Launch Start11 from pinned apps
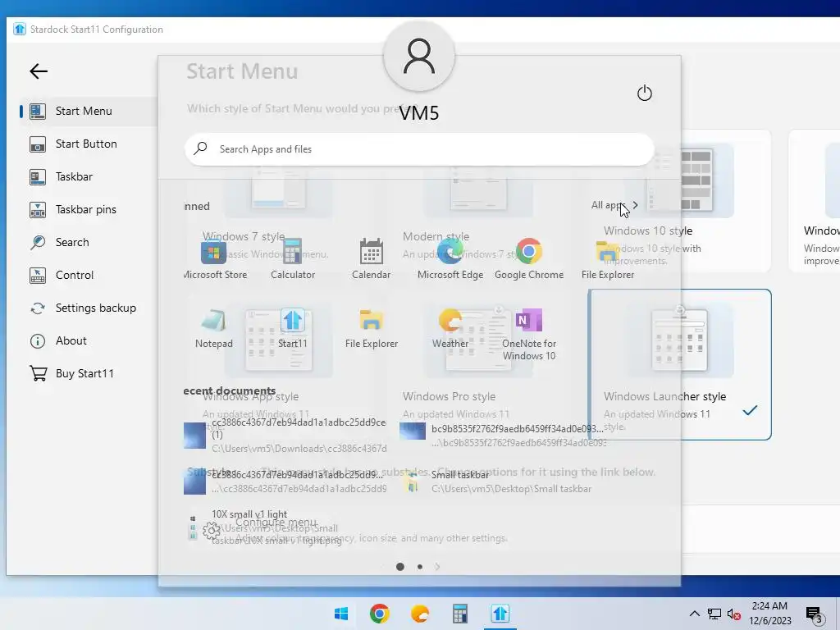 click(293, 328)
